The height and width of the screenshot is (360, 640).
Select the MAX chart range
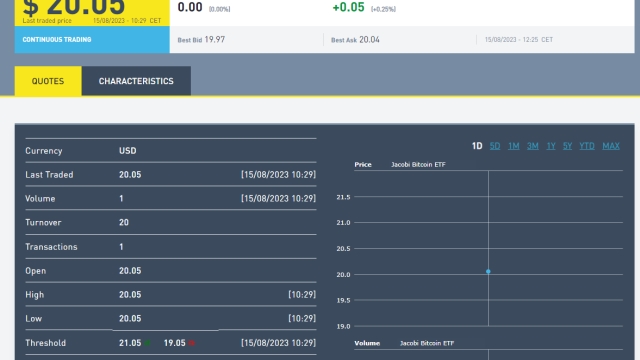(x=611, y=146)
